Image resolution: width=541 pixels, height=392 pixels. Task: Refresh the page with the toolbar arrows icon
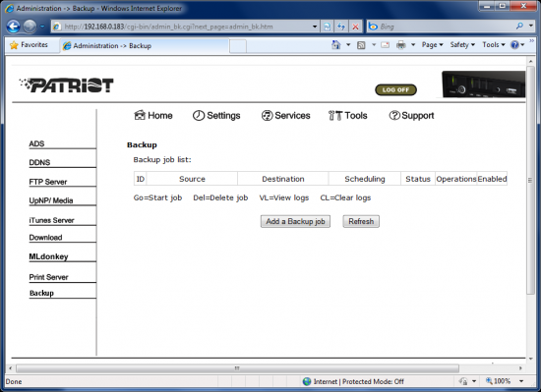pos(341,27)
